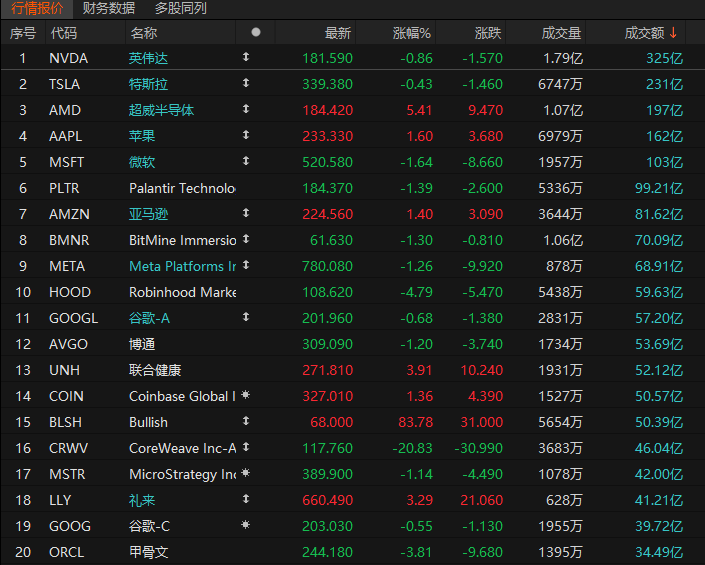Sort by the 代码 column header

click(64, 33)
